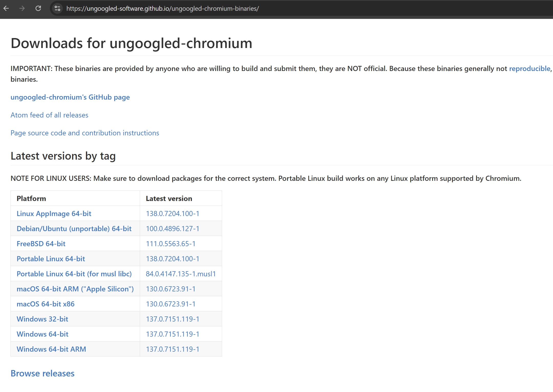Click the 'IMPORTANT: These binaries' paragraph
The height and width of the screenshot is (392, 553).
(281, 74)
